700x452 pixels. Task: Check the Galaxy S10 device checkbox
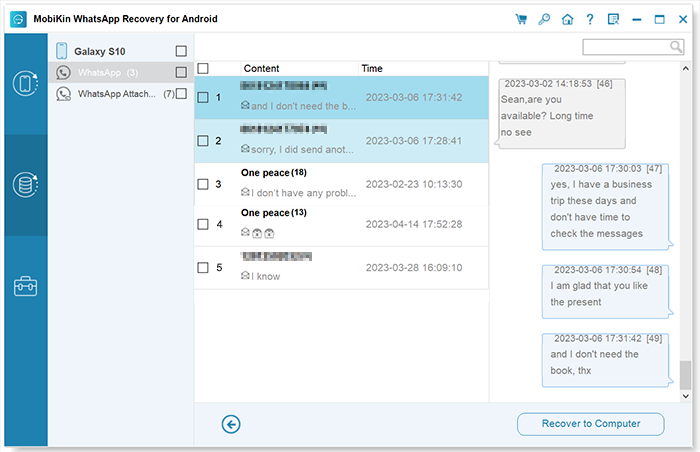pyautogui.click(x=181, y=51)
